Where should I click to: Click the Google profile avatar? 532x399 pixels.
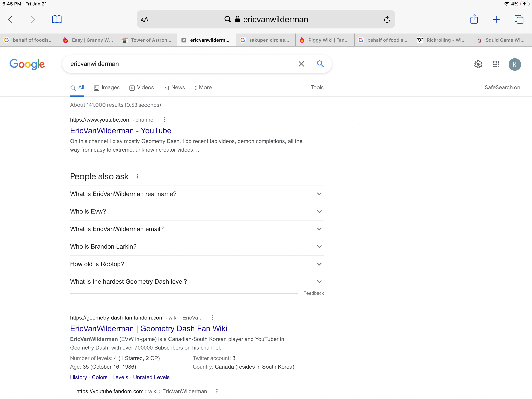coord(515,64)
